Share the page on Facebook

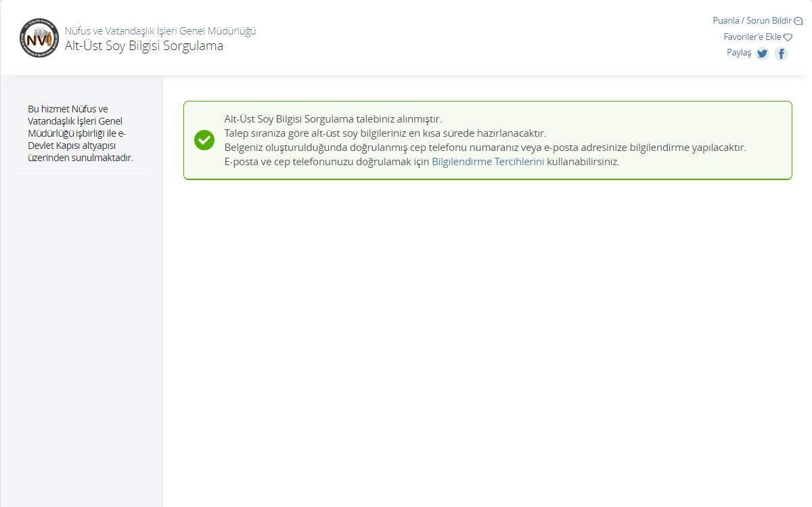pos(781,53)
